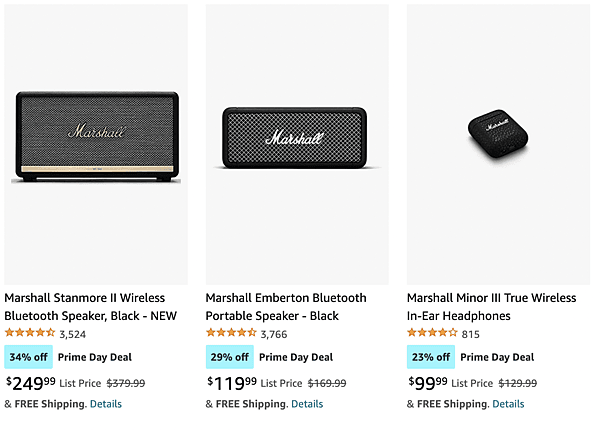The width and height of the screenshot is (600, 434).
Task: Click the Marshall Stanmore II Wireless Bluetooth Speaker title
Action: point(90,307)
